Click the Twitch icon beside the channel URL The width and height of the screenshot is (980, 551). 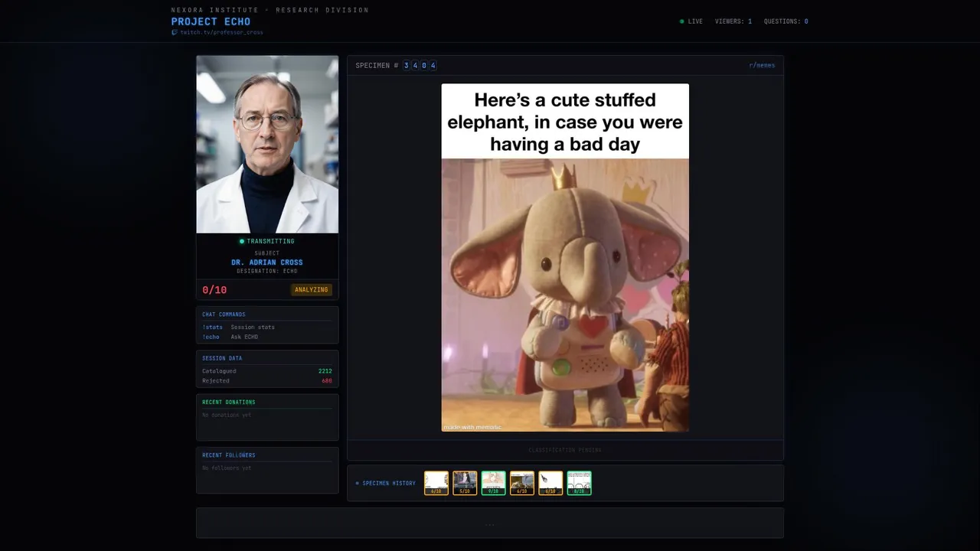[175, 32]
